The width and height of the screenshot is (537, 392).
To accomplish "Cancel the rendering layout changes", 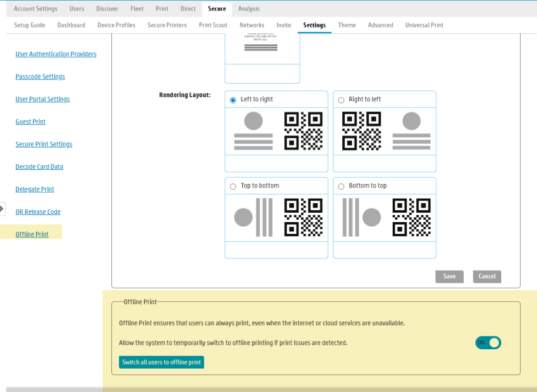I will click(487, 277).
